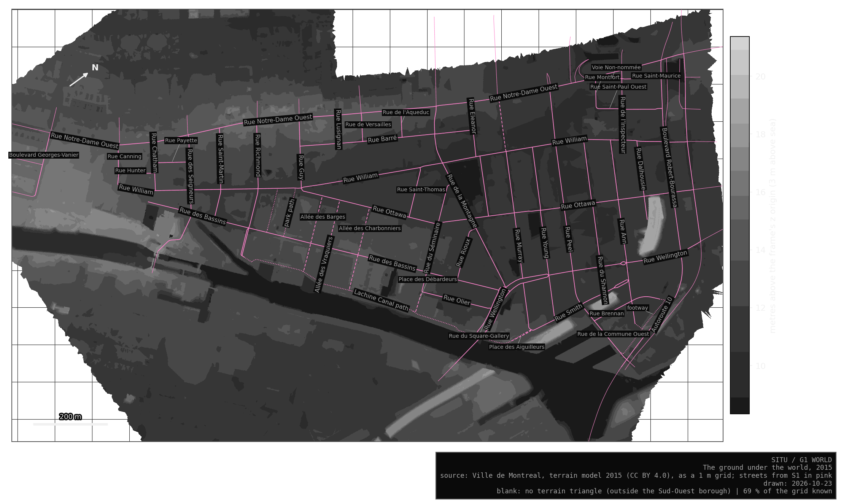Click the 'Rue du Square-Gallery' label
The width and height of the screenshot is (841, 504).
(479, 336)
